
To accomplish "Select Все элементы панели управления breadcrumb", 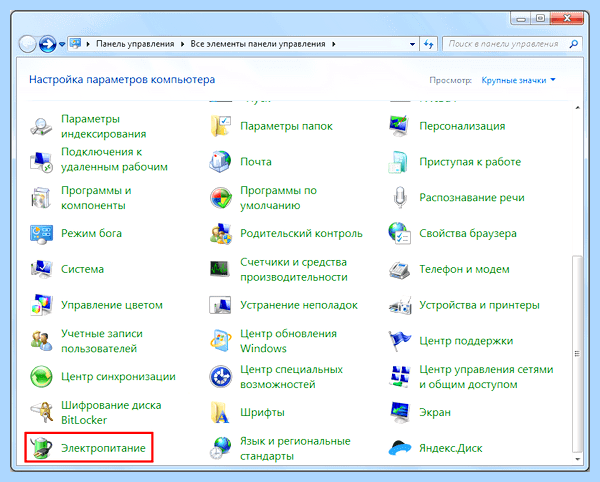I will tap(258, 44).
